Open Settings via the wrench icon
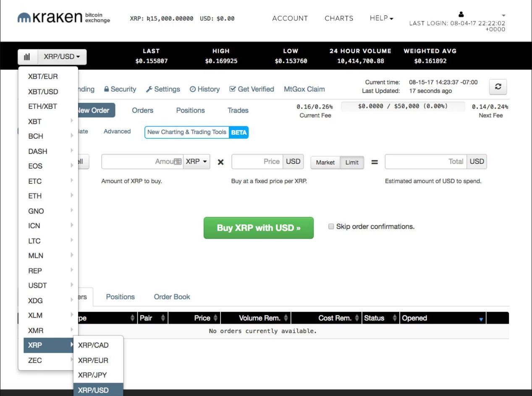The height and width of the screenshot is (396, 532). click(x=149, y=89)
